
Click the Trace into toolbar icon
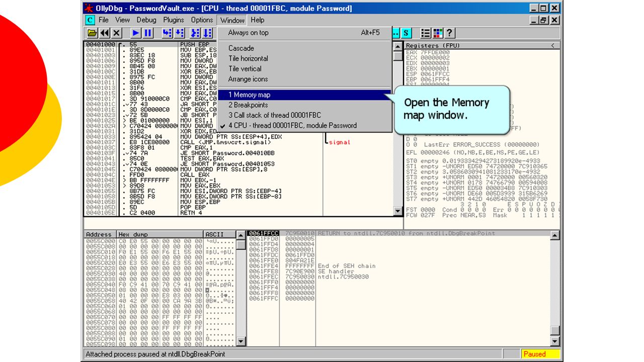(194, 33)
